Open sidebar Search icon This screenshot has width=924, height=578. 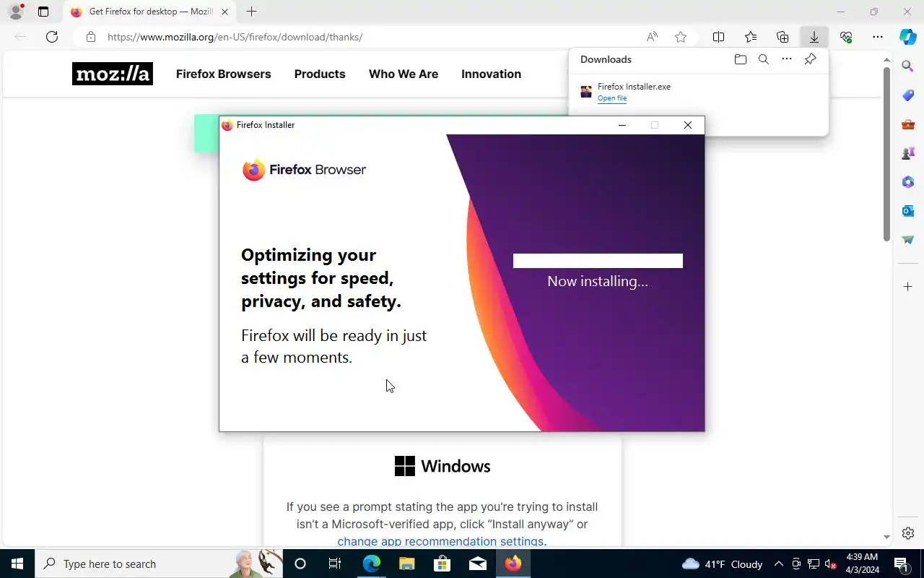(x=908, y=66)
